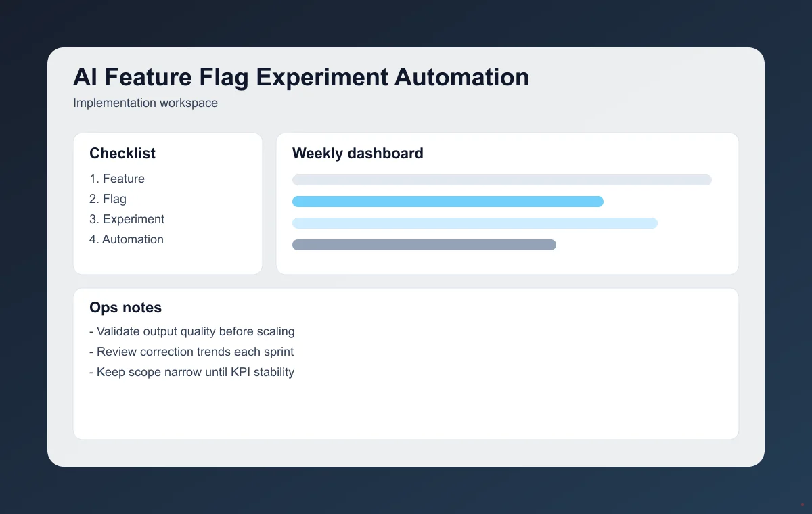Screen dimensions: 812x514
Task: Select checklist item 4 labeled Automation
Action: (x=126, y=239)
